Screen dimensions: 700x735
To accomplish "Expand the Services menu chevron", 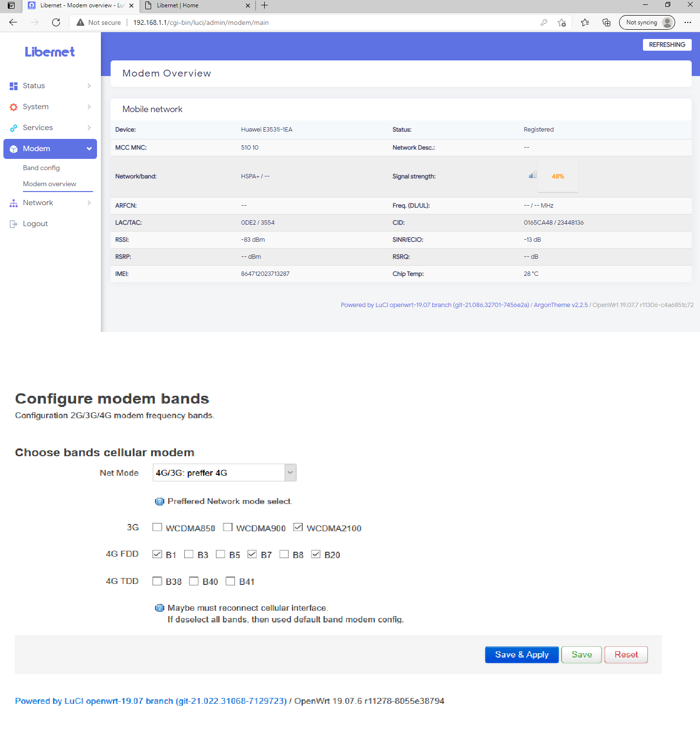I will [x=89, y=128].
